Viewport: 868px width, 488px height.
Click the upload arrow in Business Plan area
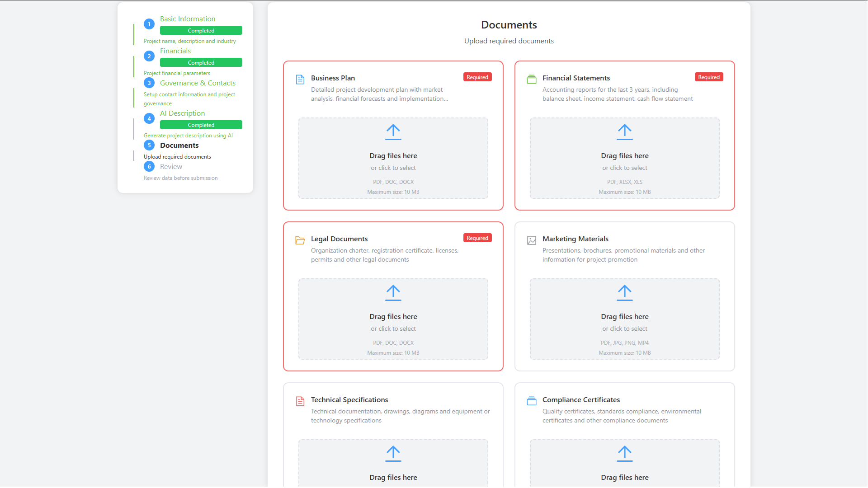393,131
